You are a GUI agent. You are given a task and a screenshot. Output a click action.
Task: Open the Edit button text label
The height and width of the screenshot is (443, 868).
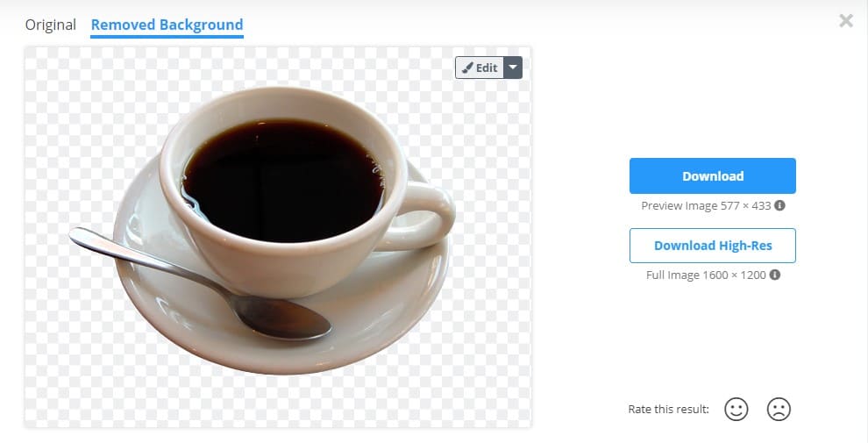[487, 68]
